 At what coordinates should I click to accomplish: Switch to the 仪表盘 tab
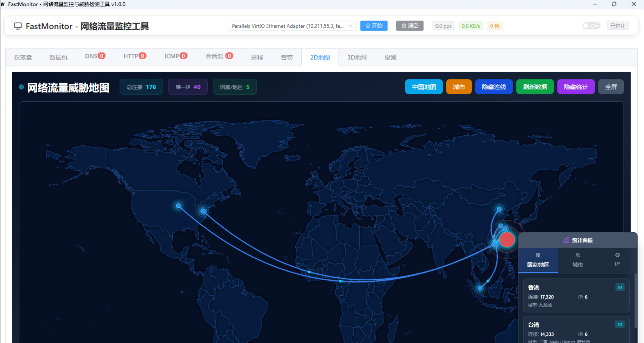(23, 57)
